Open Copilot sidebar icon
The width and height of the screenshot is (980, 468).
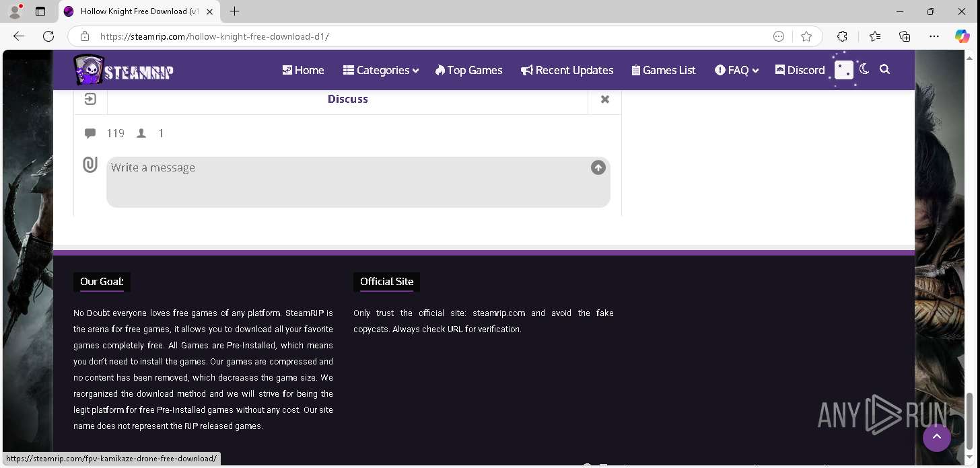pos(963,36)
